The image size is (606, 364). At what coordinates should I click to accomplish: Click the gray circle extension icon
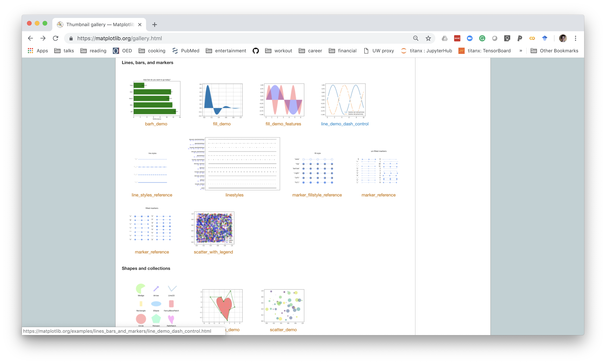pos(495,38)
